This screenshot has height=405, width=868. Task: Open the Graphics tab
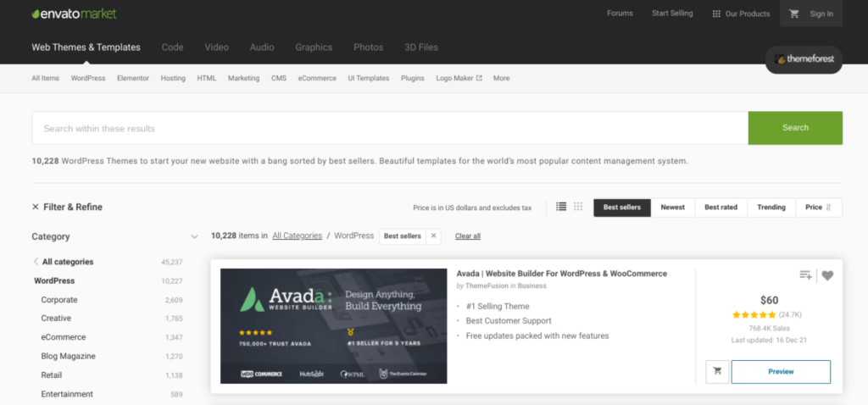click(x=314, y=47)
